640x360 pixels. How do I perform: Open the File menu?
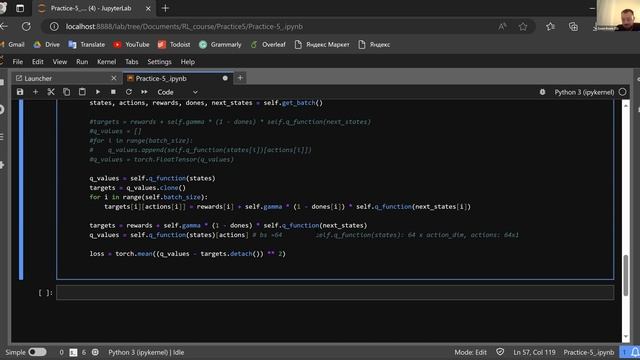(18, 62)
